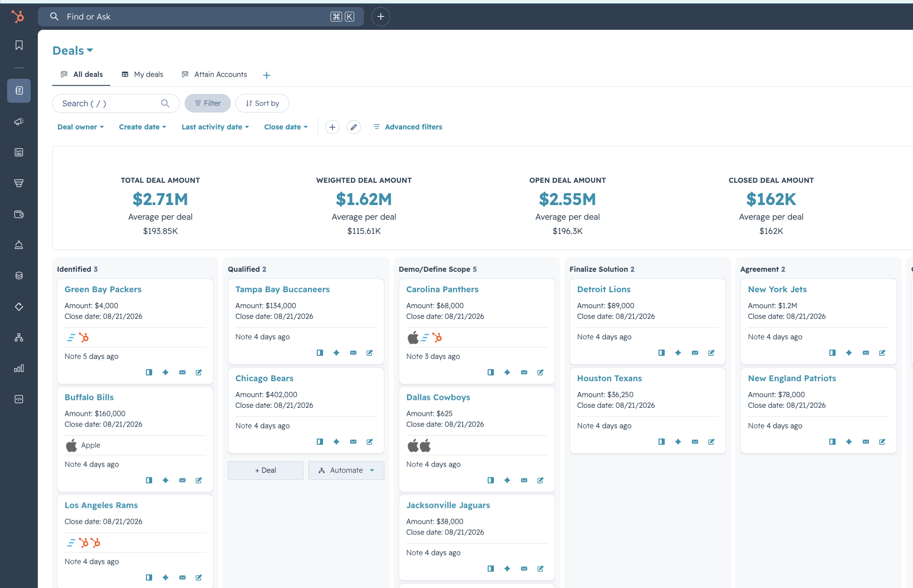Click email icon on Tampa Bay Buccaneers card

pyautogui.click(x=353, y=353)
